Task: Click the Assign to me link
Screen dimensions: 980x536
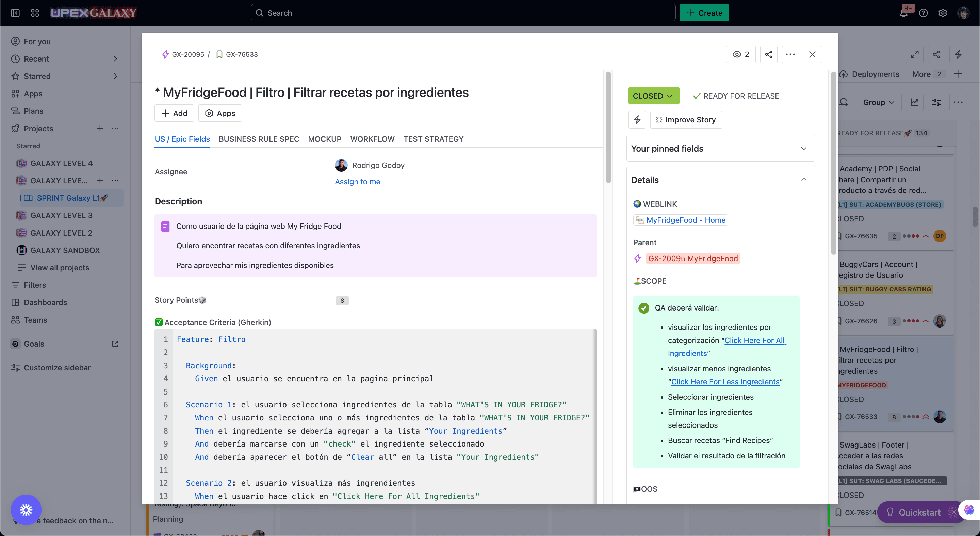Action: pyautogui.click(x=357, y=182)
